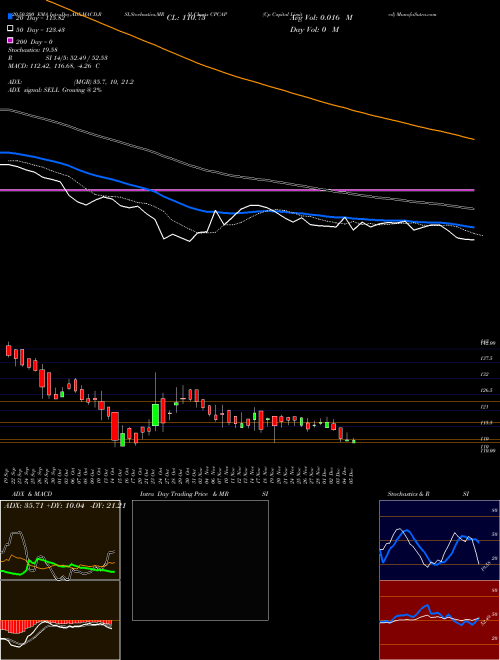Click the ADX indicator chart panel
Viewport: 500px width, 660px height.
[60, 540]
